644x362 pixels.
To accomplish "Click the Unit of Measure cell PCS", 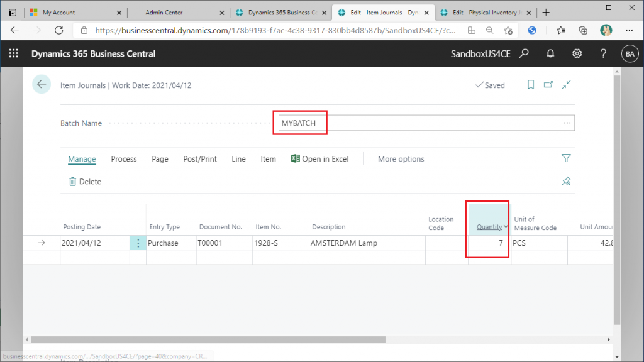I will [x=539, y=243].
